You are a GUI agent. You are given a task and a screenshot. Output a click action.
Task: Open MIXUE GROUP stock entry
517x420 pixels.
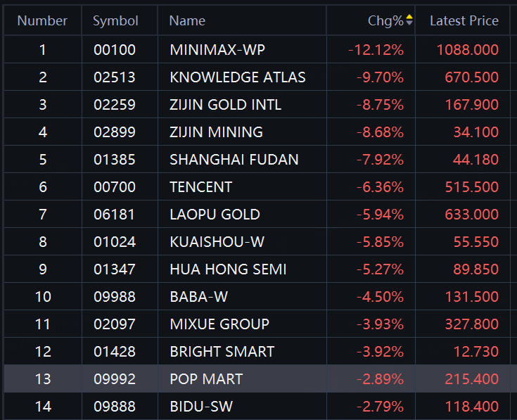tap(219, 324)
